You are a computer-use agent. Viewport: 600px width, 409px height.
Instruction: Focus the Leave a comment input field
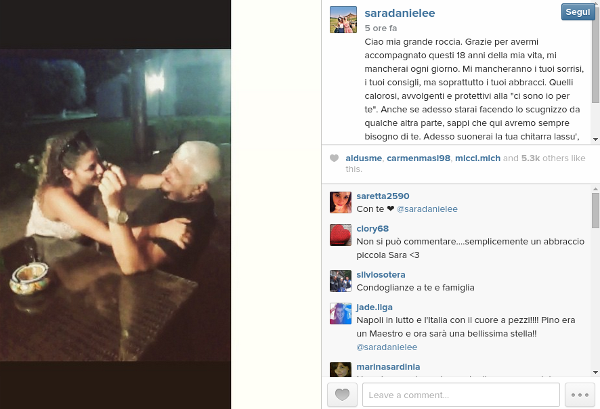pos(461,394)
